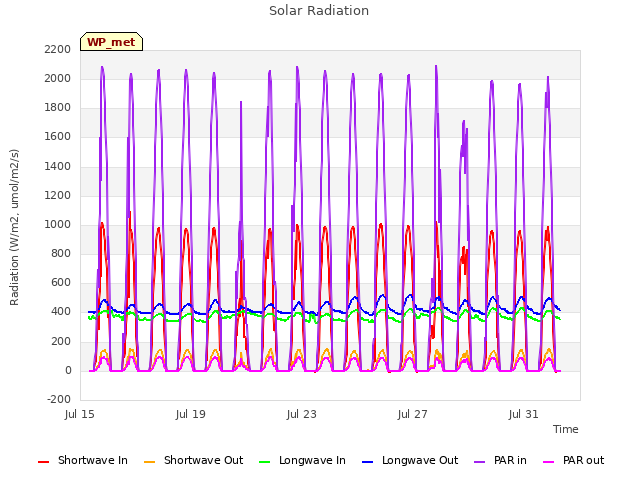Click the 1200 y-axis tick label
This screenshot has width=640, height=480.
tap(58, 196)
